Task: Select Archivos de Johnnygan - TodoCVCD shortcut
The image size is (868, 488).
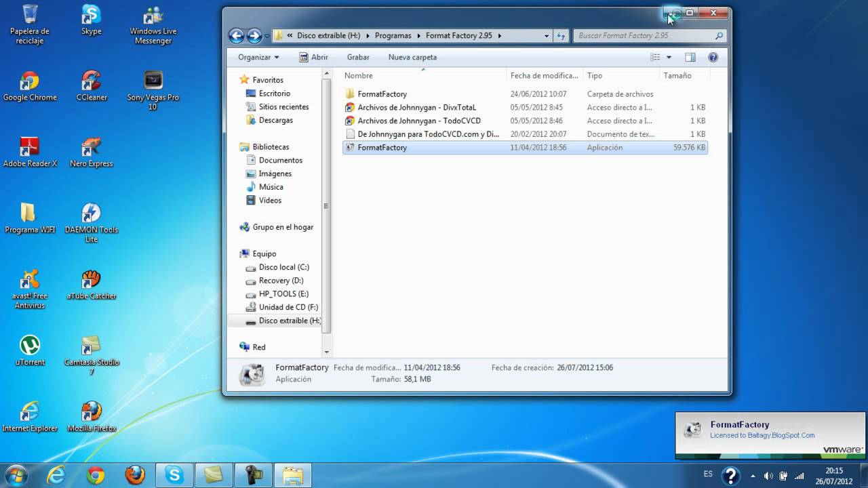Action: tap(525, 121)
